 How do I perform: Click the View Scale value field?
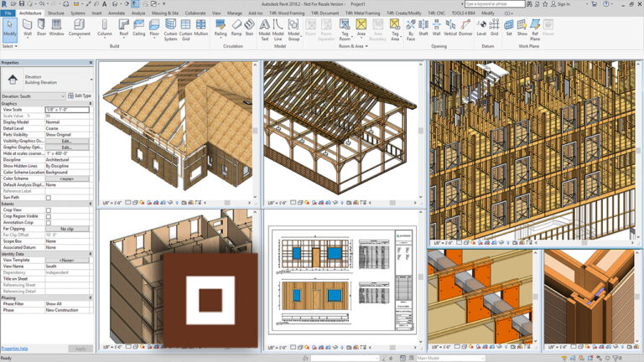(67, 110)
